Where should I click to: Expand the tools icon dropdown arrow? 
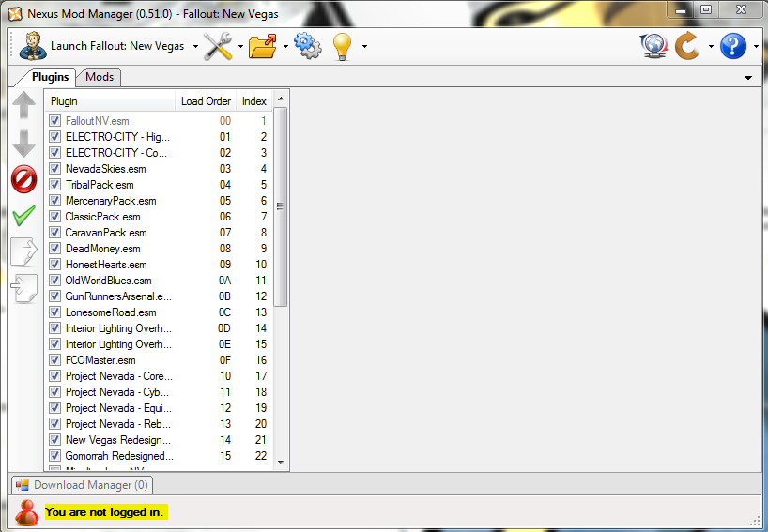tap(240, 47)
